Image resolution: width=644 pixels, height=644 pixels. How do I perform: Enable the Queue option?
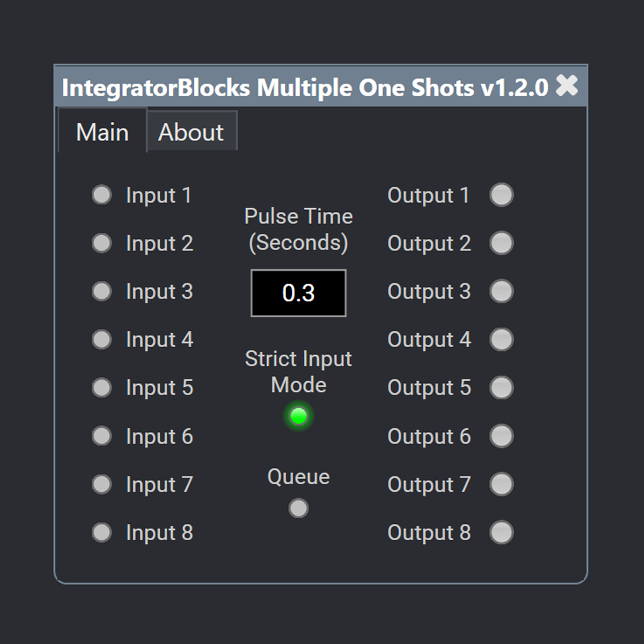(x=298, y=508)
